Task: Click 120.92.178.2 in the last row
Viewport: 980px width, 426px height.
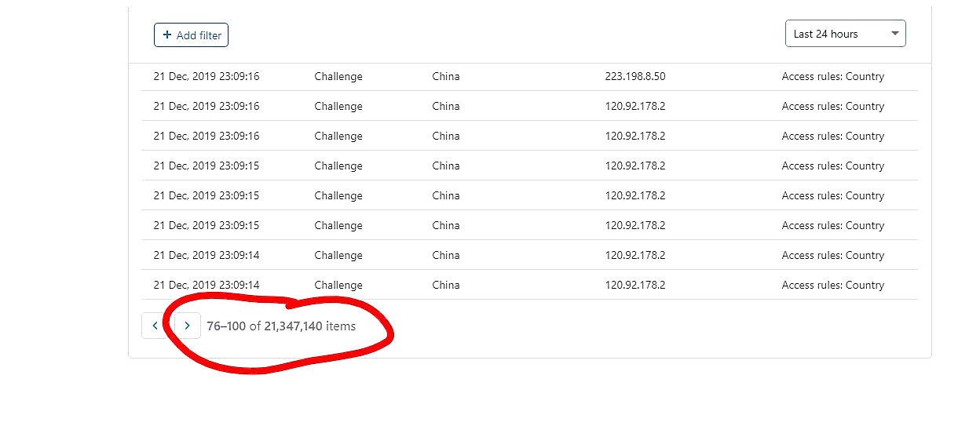Action: click(634, 286)
